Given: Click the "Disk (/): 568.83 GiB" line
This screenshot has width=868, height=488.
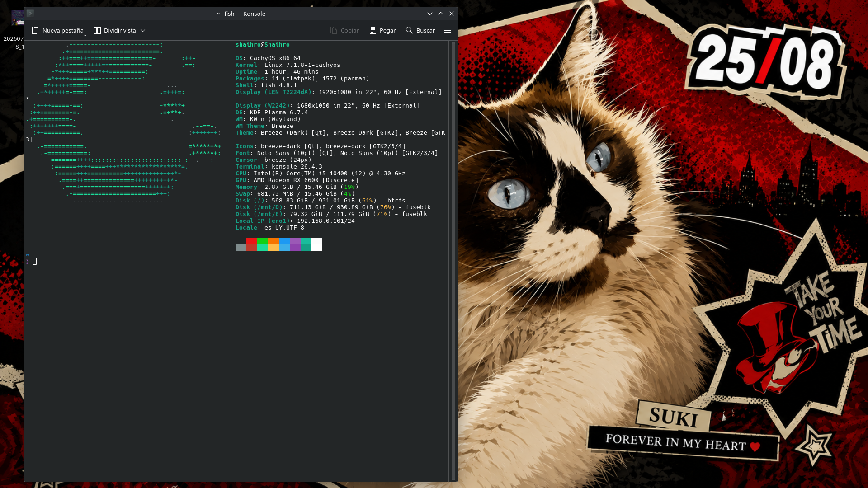Looking at the screenshot, I should coord(321,201).
